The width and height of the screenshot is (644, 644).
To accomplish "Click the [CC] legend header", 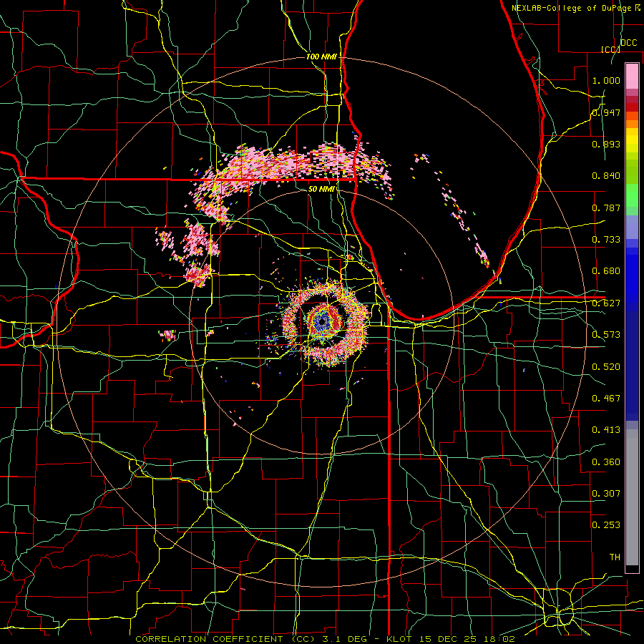I will pos(610,49).
